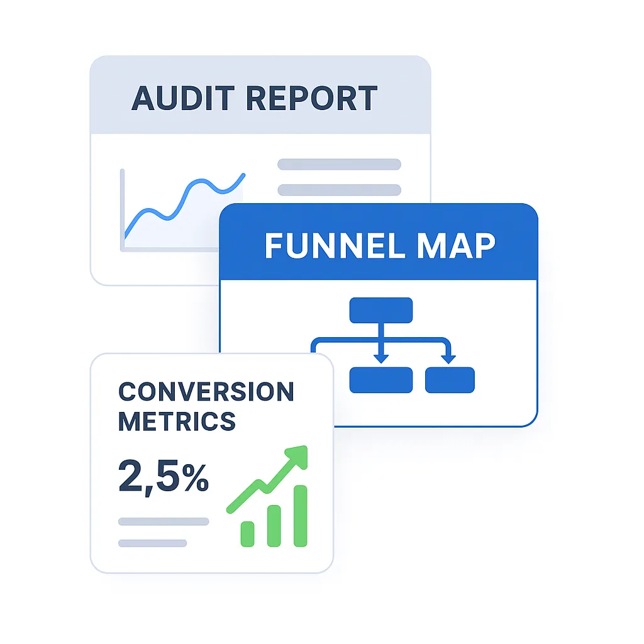Select the 2,5% metric value

tap(165, 478)
